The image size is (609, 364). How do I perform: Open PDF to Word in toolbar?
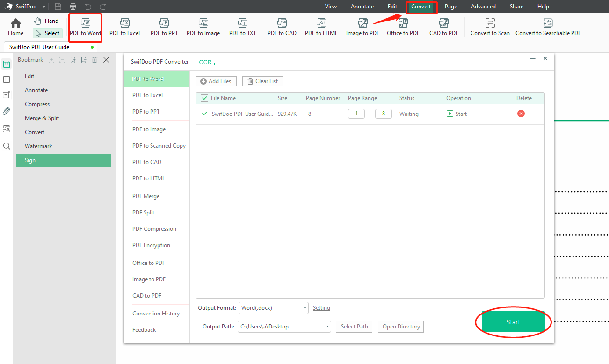(85, 27)
